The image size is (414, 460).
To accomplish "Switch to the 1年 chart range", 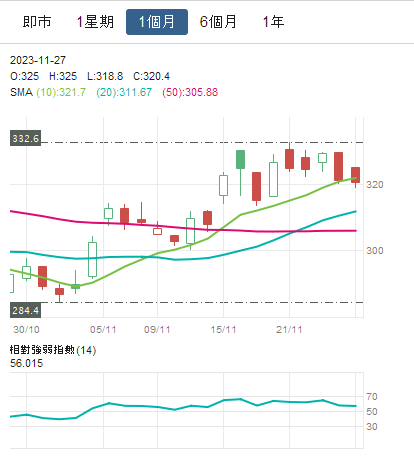I will pyautogui.click(x=273, y=22).
